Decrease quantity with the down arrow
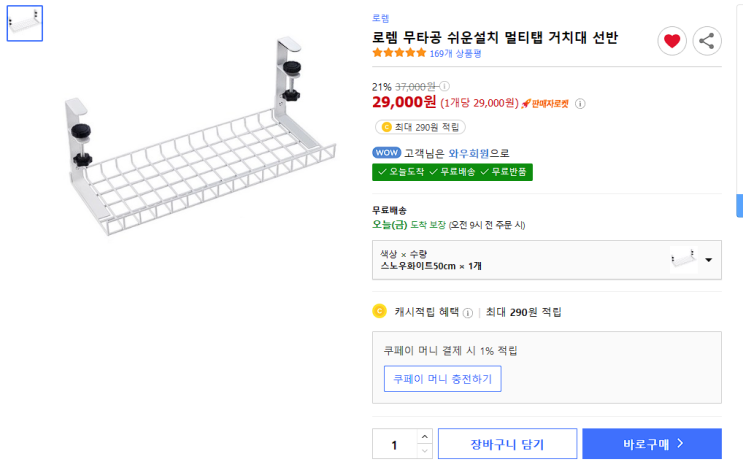Image resolution: width=743 pixels, height=470 pixels. click(x=425, y=452)
